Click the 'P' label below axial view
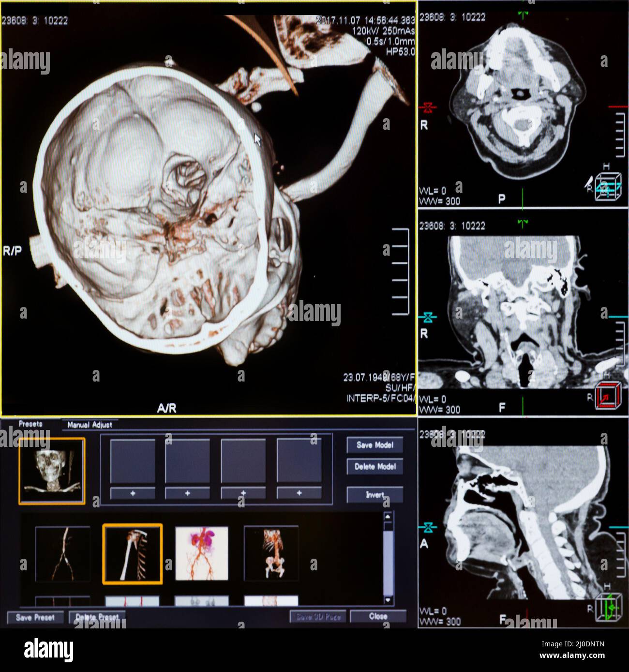Screen dimensions: 629x672 pyautogui.click(x=502, y=199)
